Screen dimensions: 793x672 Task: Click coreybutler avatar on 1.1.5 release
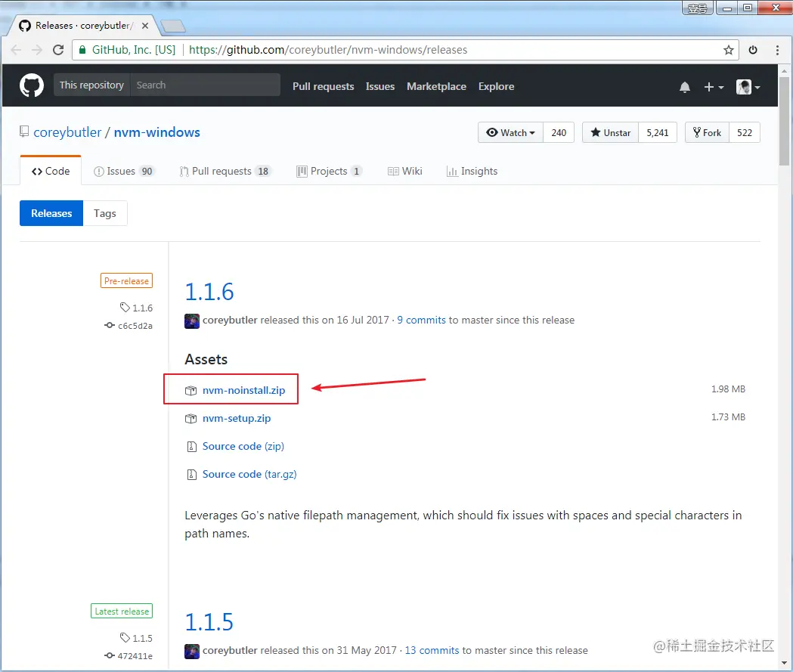pyautogui.click(x=192, y=652)
